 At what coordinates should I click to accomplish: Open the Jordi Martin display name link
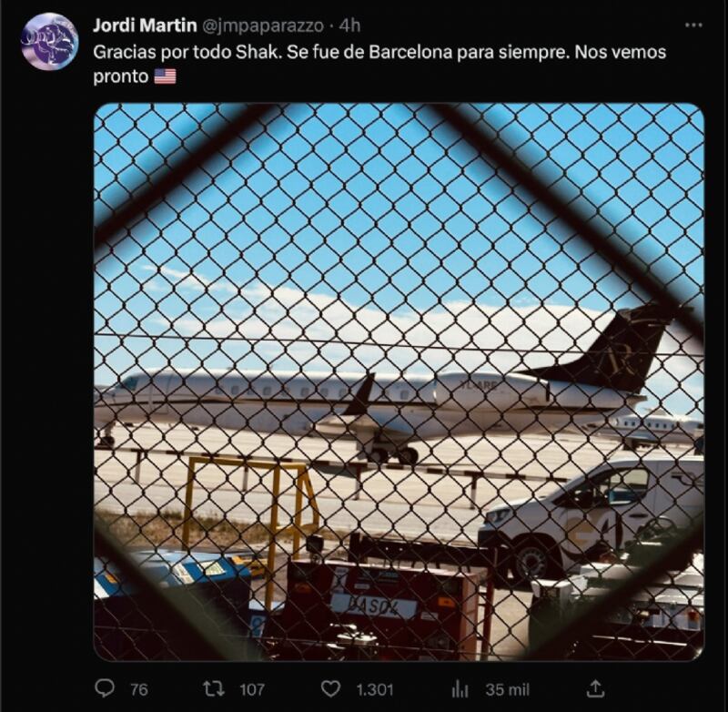click(x=145, y=25)
